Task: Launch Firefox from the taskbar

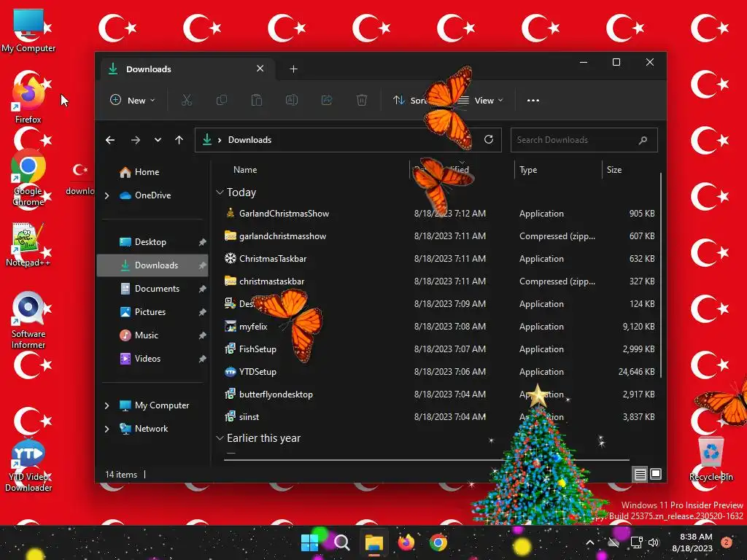Action: [406, 542]
